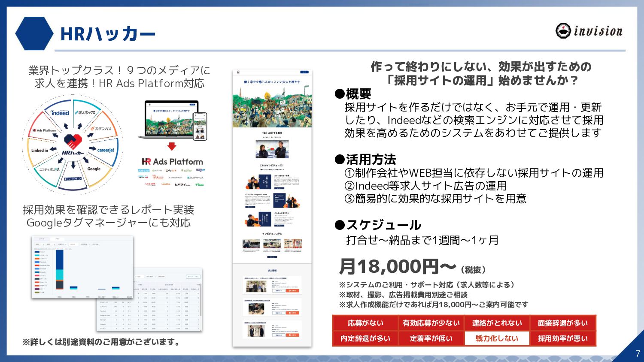The width and height of the screenshot is (644, 362).
Task: Click the HRハッカー slide title
Action: coord(108,34)
